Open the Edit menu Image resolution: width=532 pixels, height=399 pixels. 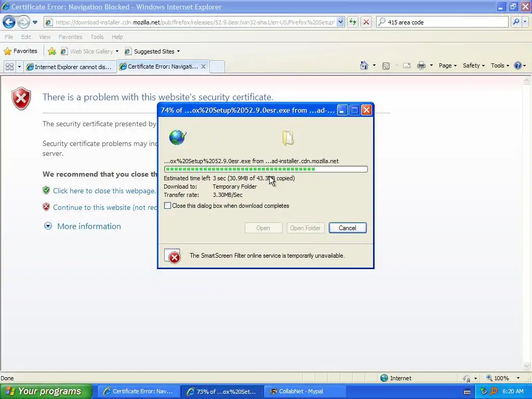[x=26, y=37]
